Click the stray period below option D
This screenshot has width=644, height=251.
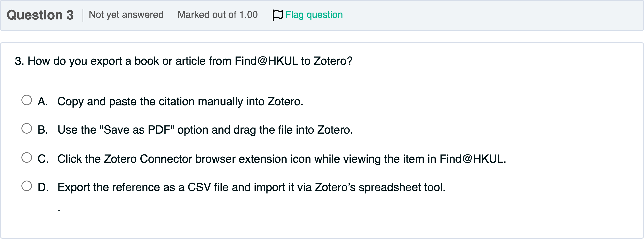(x=59, y=210)
